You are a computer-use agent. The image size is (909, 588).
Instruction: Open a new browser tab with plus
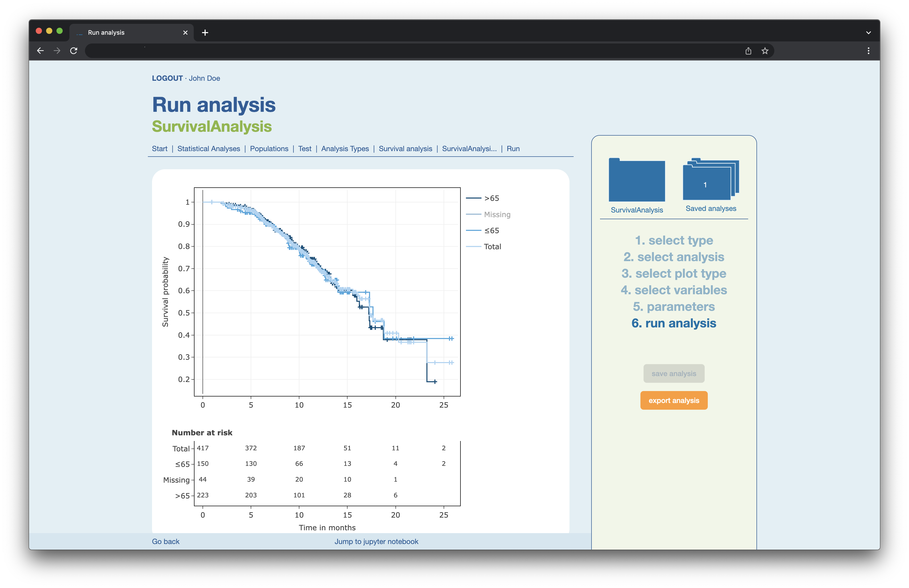pyautogui.click(x=205, y=32)
